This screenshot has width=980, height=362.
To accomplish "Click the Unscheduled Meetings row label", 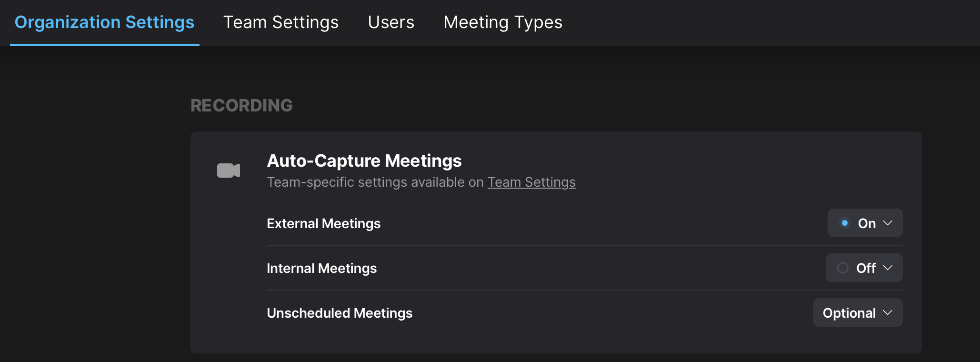I will [340, 313].
